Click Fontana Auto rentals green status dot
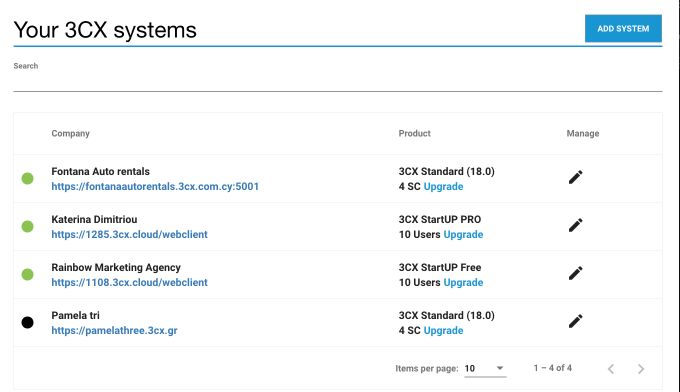This screenshot has height=392, width=680. click(27, 179)
